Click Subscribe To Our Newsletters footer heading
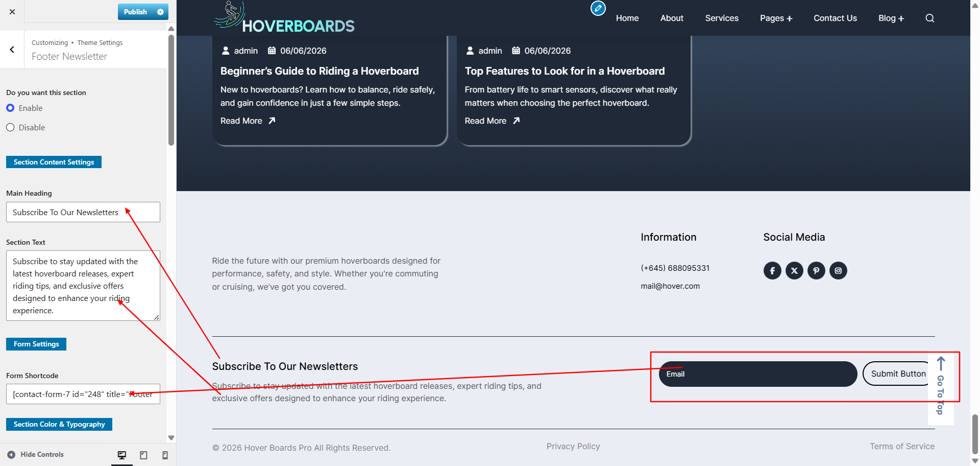 (x=285, y=366)
